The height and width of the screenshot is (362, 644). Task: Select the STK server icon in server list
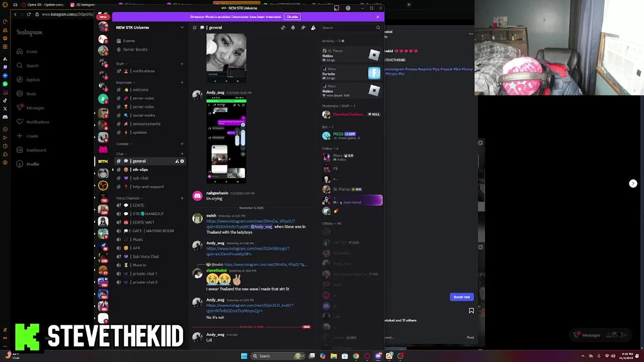(103, 161)
